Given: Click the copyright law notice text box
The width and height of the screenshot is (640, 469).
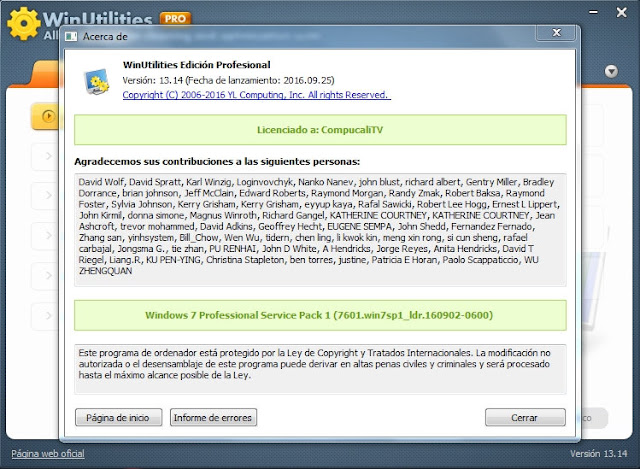Looking at the screenshot, I should [320, 369].
